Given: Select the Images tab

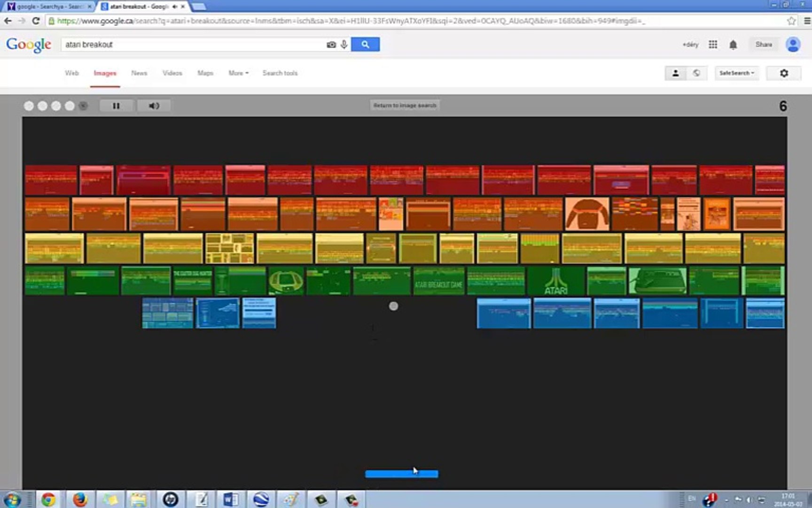Looking at the screenshot, I should pos(105,73).
